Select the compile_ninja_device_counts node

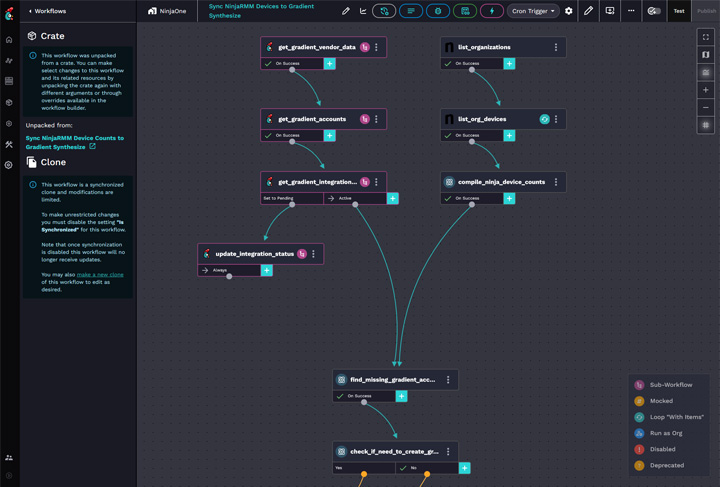tap(495, 182)
